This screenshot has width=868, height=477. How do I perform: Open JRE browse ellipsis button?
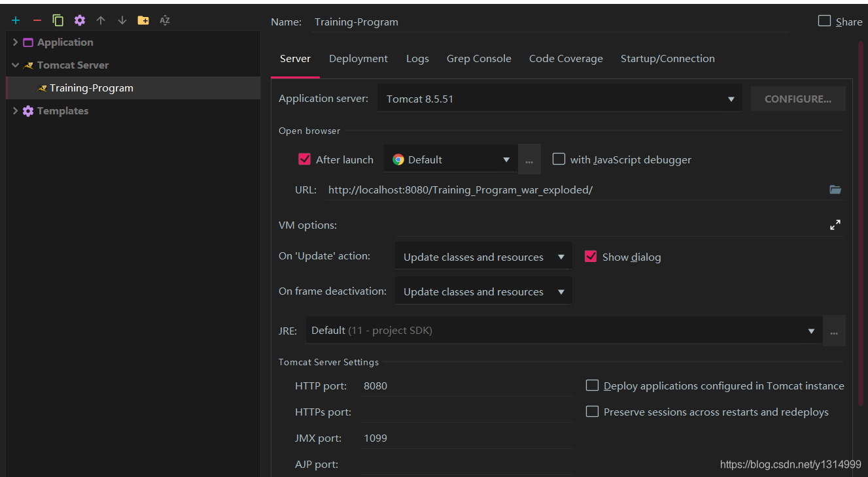[834, 331]
